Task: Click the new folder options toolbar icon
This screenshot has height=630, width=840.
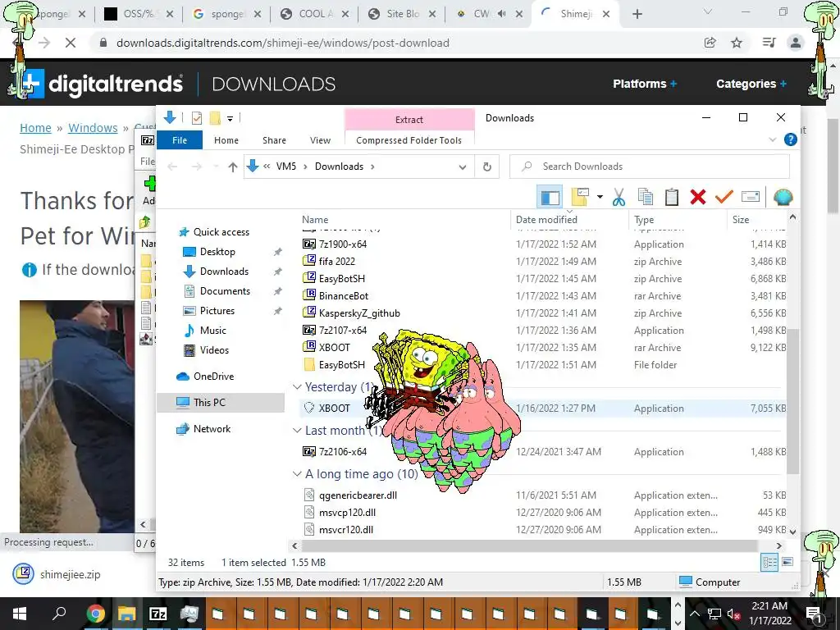Action: 580,197
